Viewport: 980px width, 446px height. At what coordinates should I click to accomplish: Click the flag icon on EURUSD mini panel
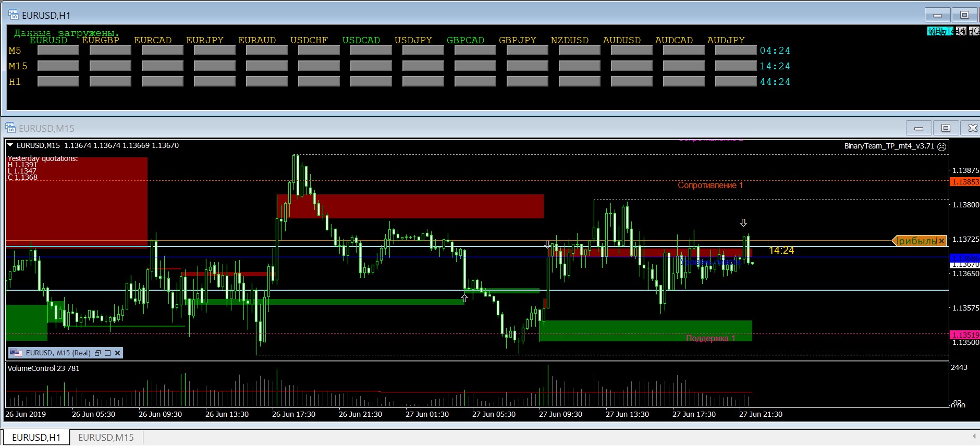16,353
